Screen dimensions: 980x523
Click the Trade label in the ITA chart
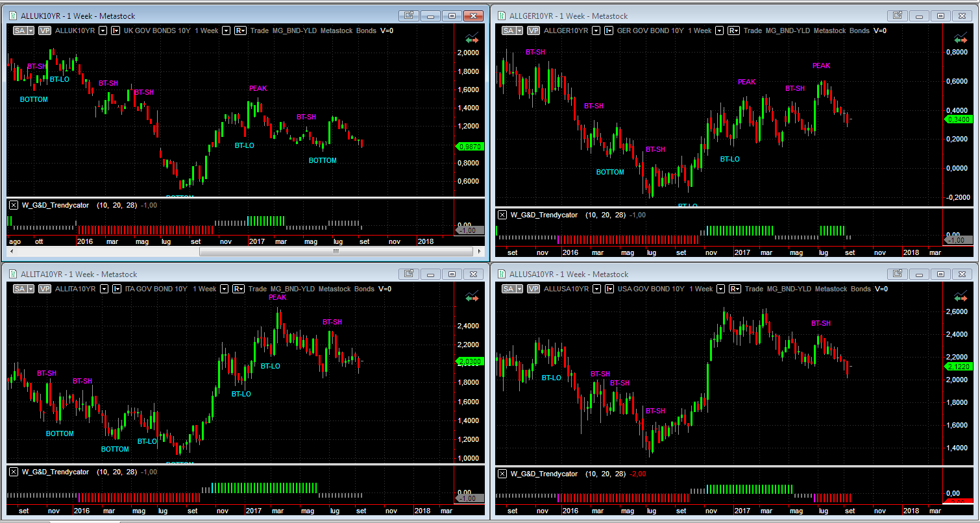pyautogui.click(x=258, y=289)
